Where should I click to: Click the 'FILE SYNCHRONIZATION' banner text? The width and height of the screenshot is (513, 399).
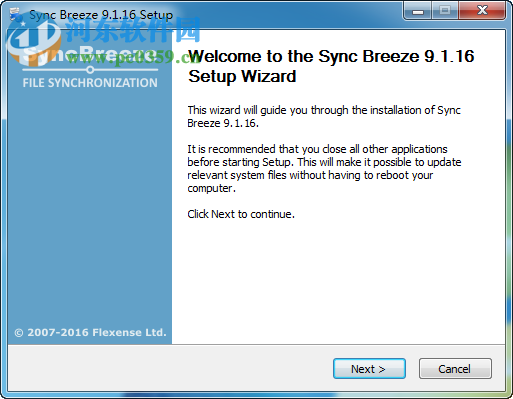pyautogui.click(x=90, y=83)
